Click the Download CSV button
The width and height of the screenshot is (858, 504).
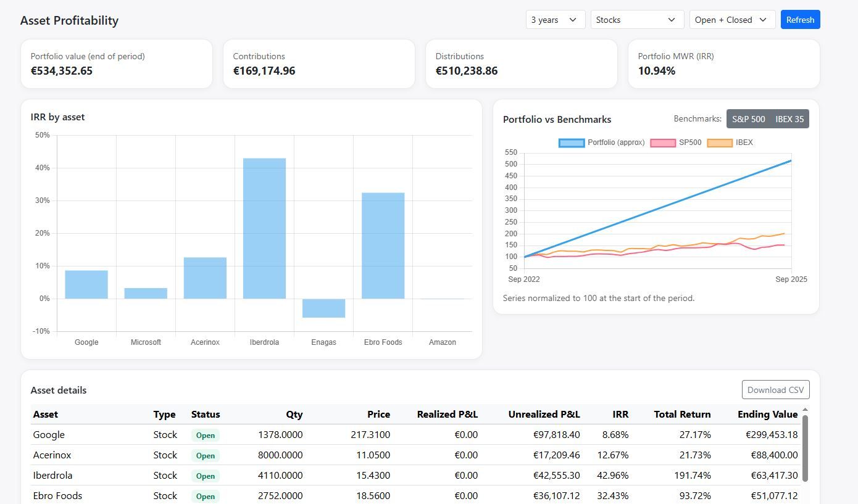coord(775,389)
